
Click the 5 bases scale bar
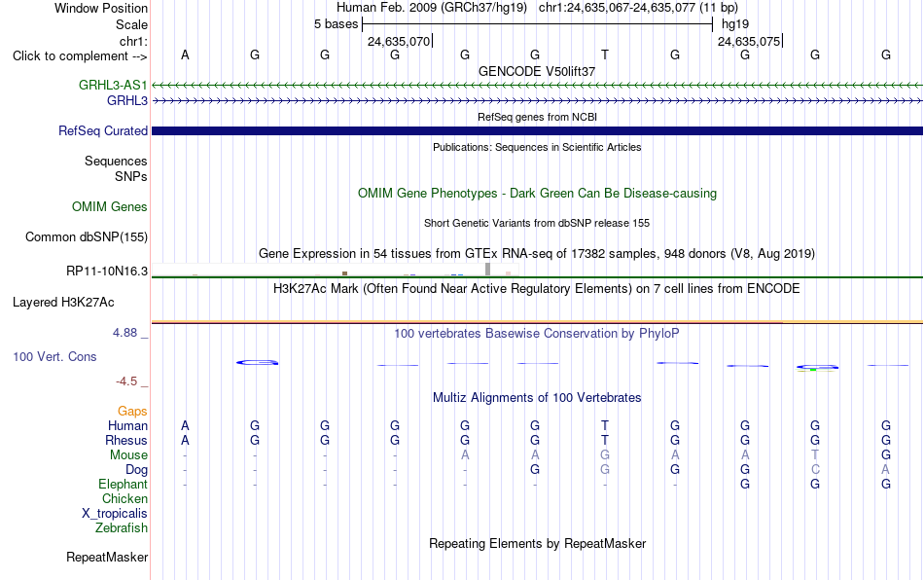tap(538, 24)
